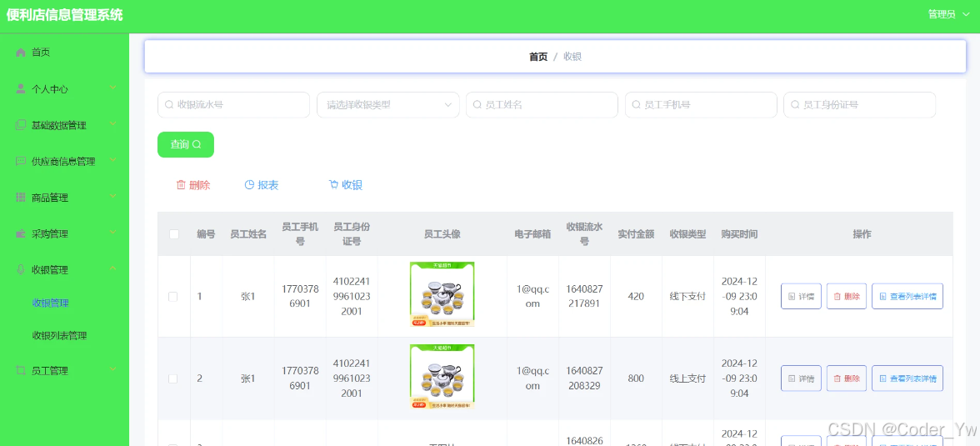
Task: Check the row 1 checkbox for 线下支付 record
Action: (173, 297)
